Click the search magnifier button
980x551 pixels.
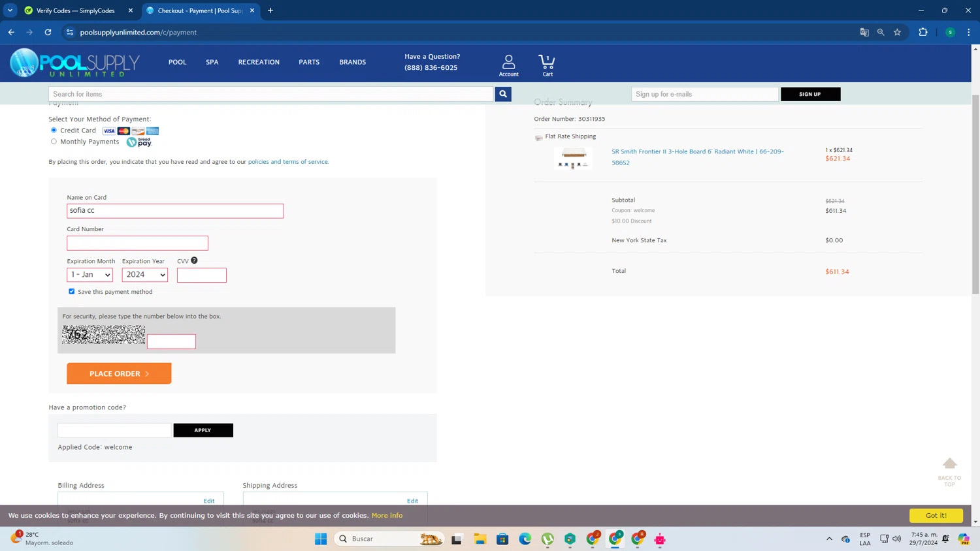[503, 94]
